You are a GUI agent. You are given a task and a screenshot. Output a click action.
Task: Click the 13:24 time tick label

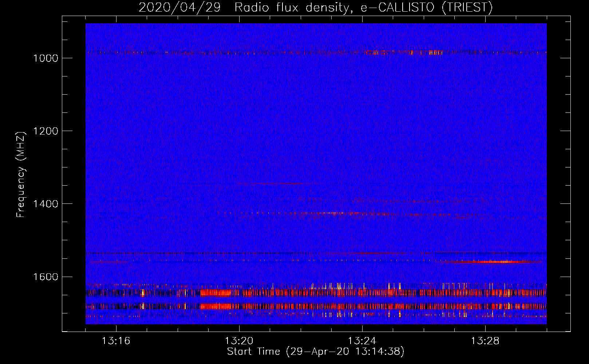coord(362,341)
